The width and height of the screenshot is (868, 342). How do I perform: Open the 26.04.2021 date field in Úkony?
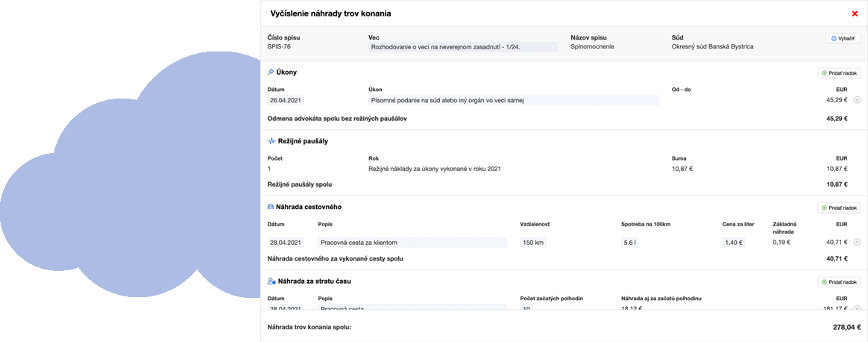pyautogui.click(x=286, y=100)
